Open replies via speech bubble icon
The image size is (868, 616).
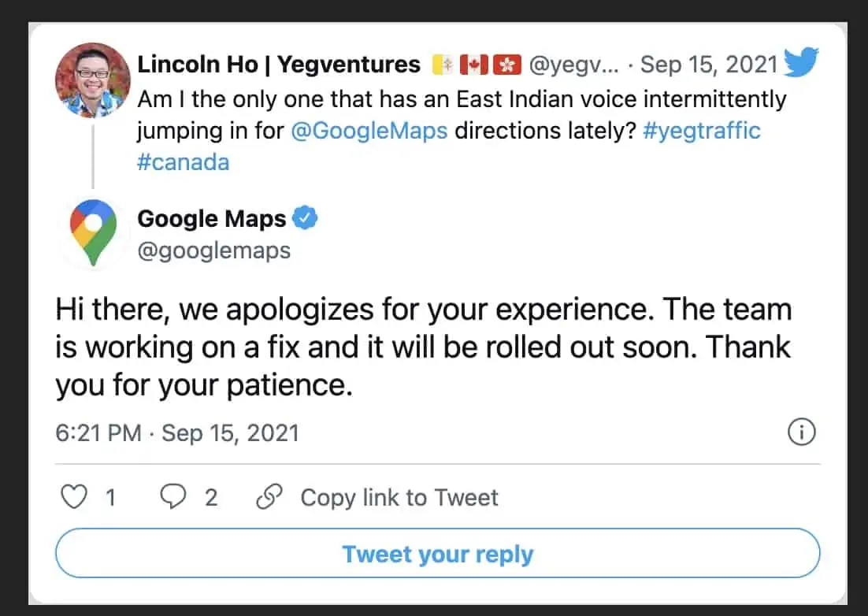tap(172, 497)
